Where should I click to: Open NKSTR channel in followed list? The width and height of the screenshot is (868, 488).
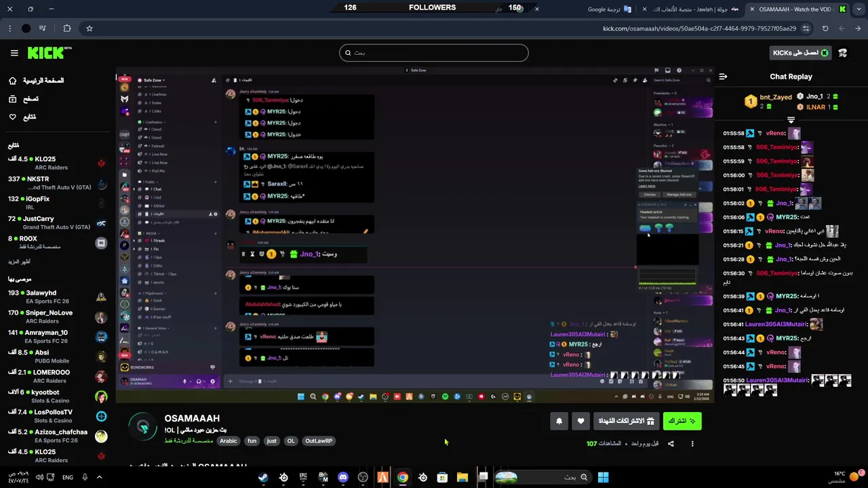(x=58, y=183)
